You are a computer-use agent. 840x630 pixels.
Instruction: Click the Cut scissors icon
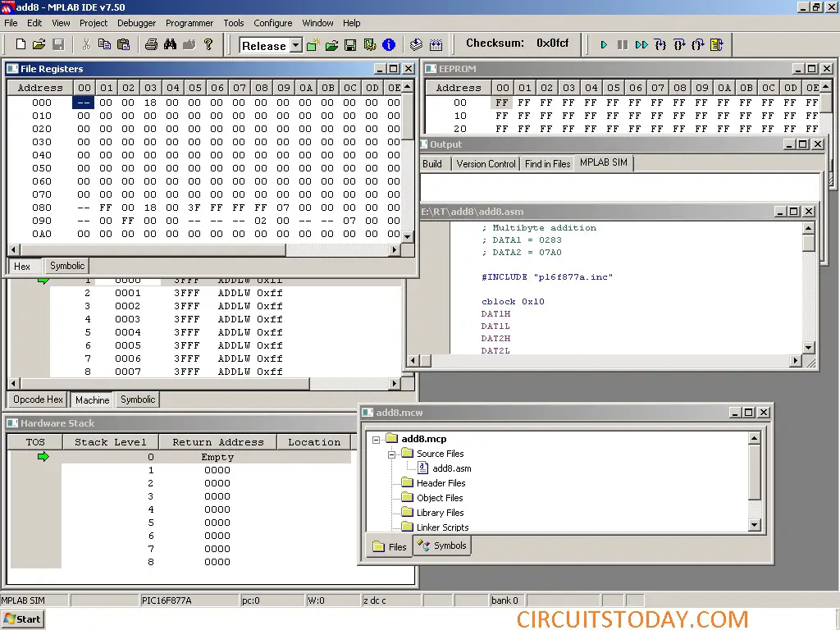(x=85, y=44)
